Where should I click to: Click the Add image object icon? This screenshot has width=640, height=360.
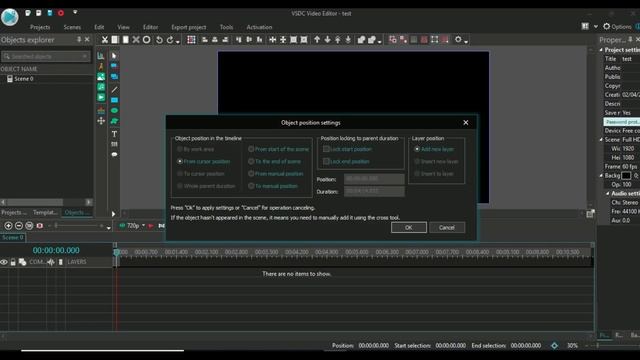coord(101,77)
